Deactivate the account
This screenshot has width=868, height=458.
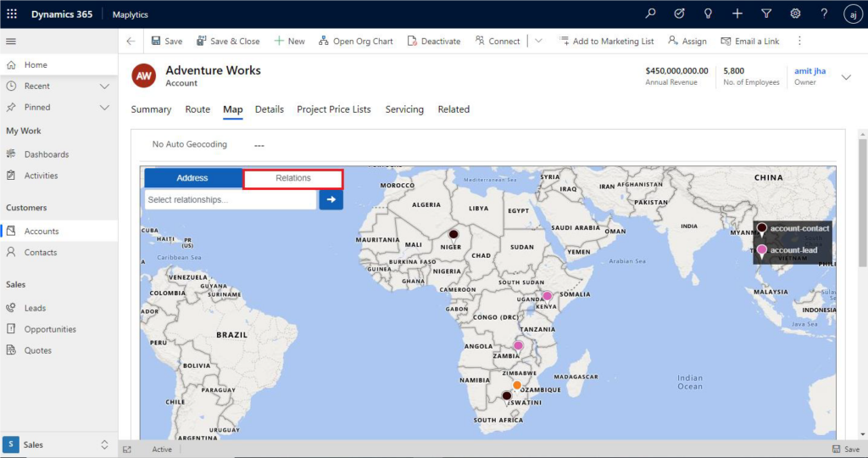click(x=433, y=41)
